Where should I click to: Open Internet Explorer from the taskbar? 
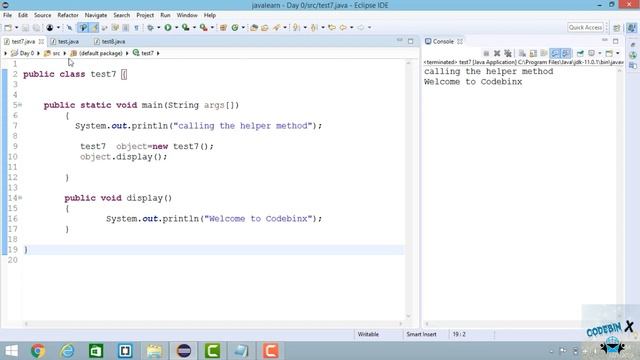(67, 351)
